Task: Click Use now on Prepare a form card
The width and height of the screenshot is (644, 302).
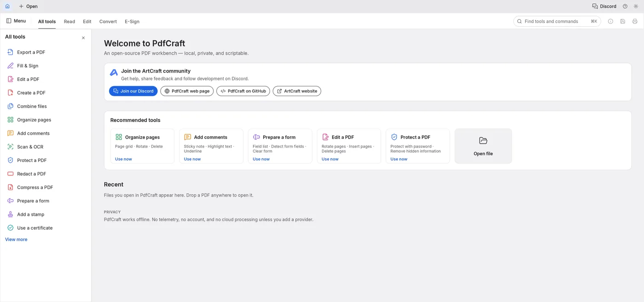Action: 261,159
